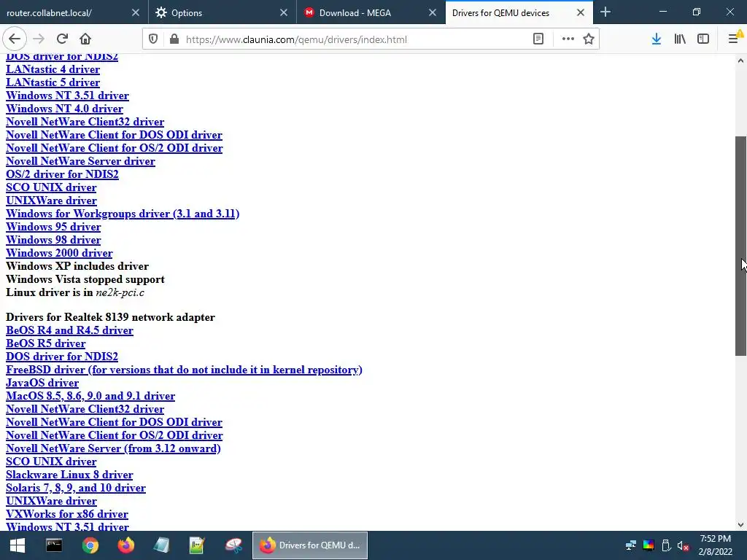Switch to the Options tab

click(x=222, y=12)
